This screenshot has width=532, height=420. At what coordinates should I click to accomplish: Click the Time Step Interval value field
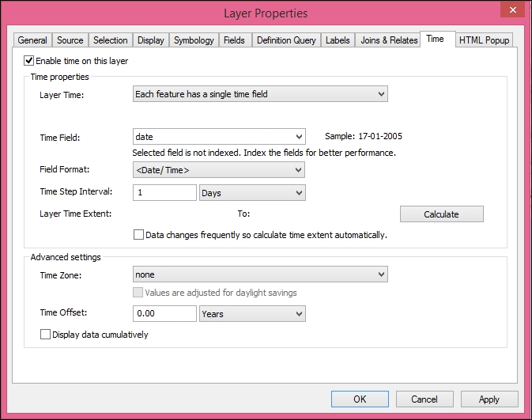click(x=164, y=192)
